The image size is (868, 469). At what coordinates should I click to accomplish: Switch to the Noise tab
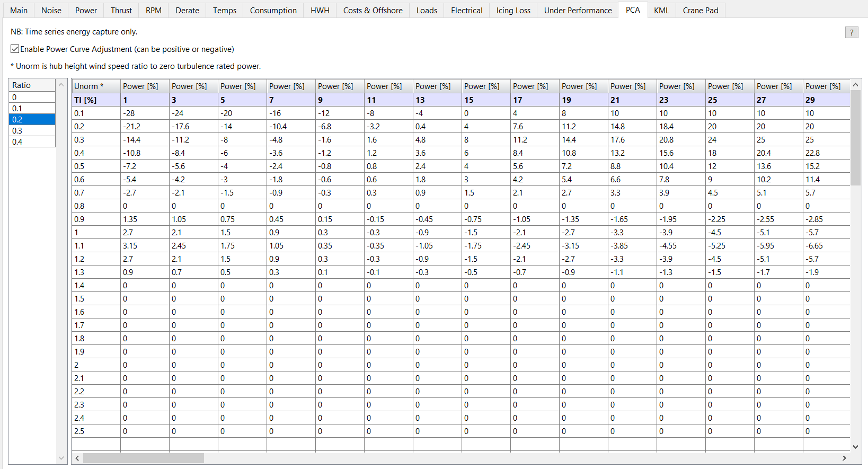pos(51,11)
